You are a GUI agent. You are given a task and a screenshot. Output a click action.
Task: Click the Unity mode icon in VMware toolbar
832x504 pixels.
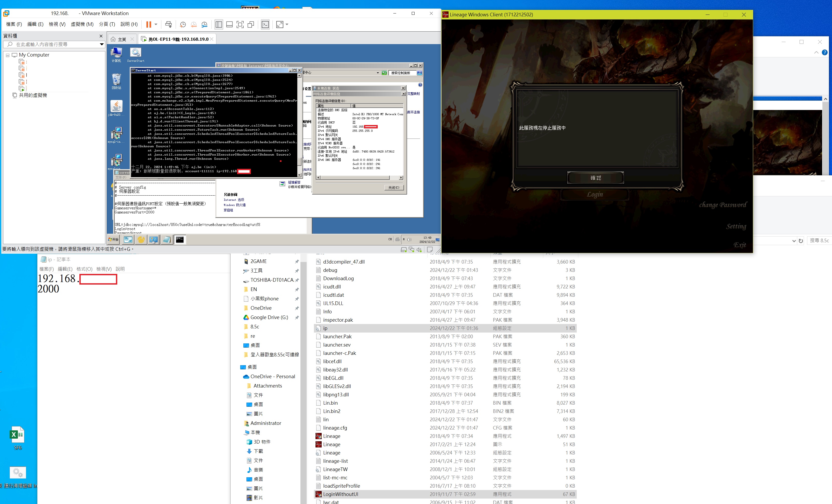coord(251,24)
